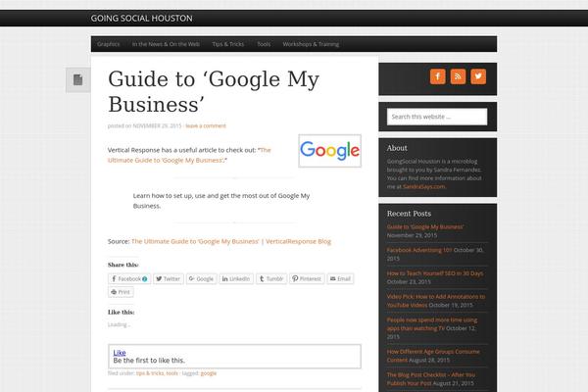Share this post via Email
The image size is (588, 392).
tap(340, 278)
